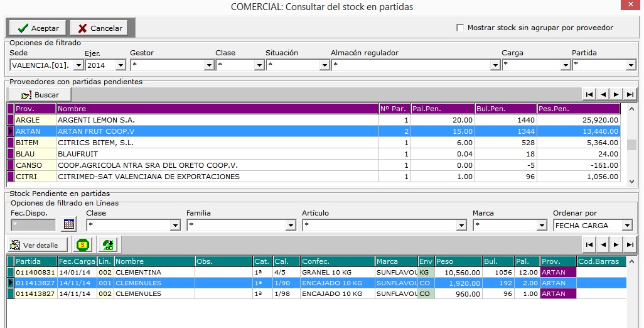Click the Fec.Carga column header
Screen dimensions: 644x328
(75, 261)
